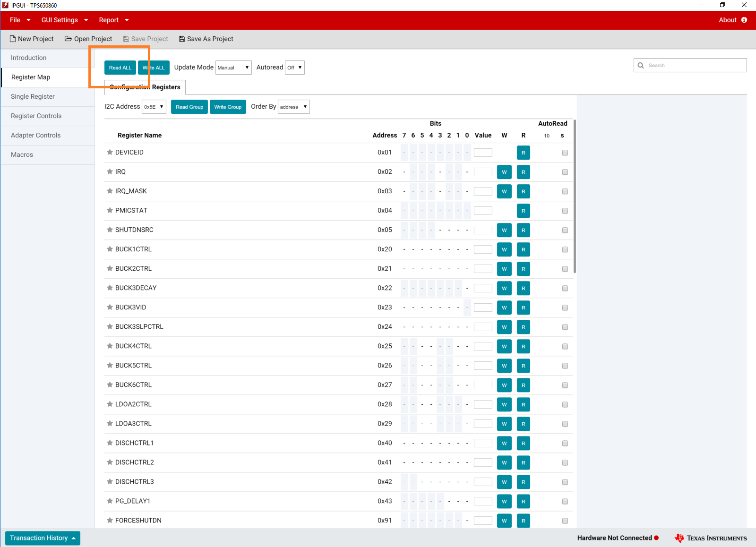Screen dimensions: 756x547
Task: Open Register Controls page
Action: (x=48, y=116)
